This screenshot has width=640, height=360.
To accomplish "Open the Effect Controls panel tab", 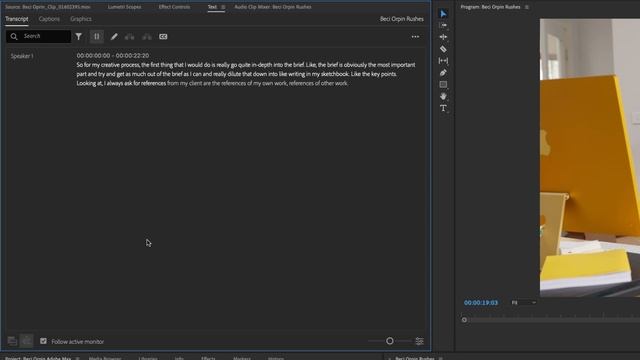I will [174, 7].
